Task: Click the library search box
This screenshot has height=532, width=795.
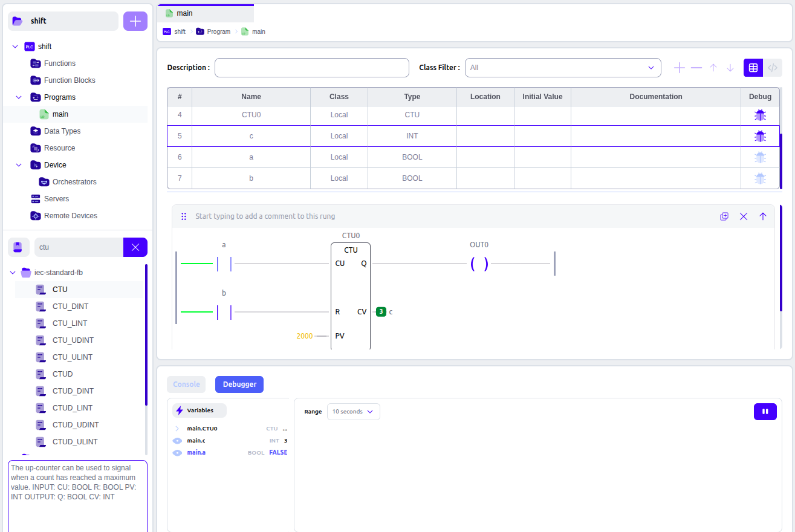Action: [79, 247]
